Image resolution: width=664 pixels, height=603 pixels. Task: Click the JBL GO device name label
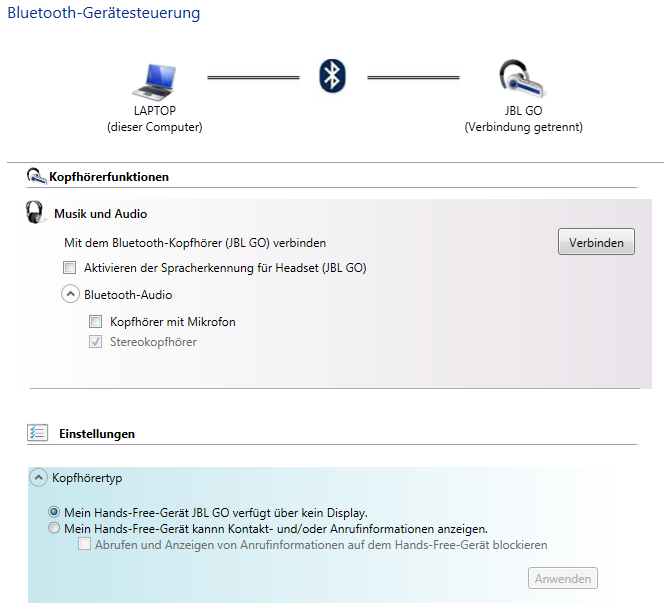tap(523, 111)
